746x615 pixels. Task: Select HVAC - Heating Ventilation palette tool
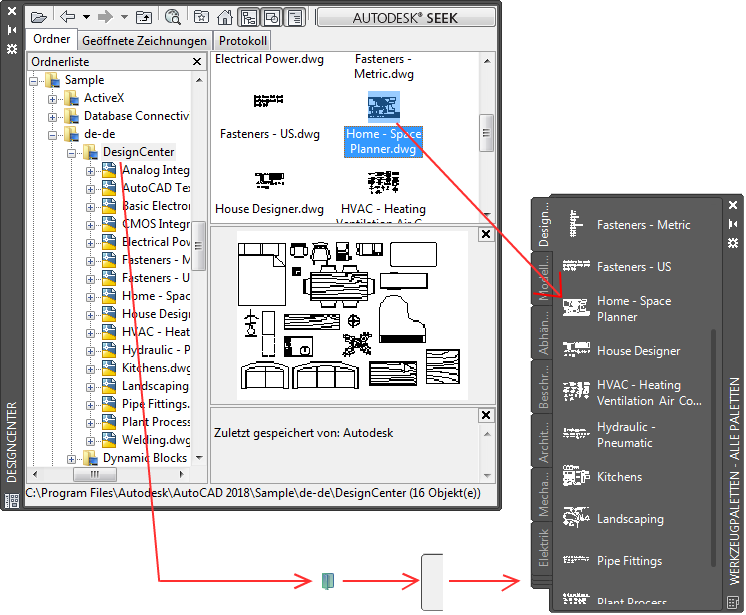[x=633, y=392]
